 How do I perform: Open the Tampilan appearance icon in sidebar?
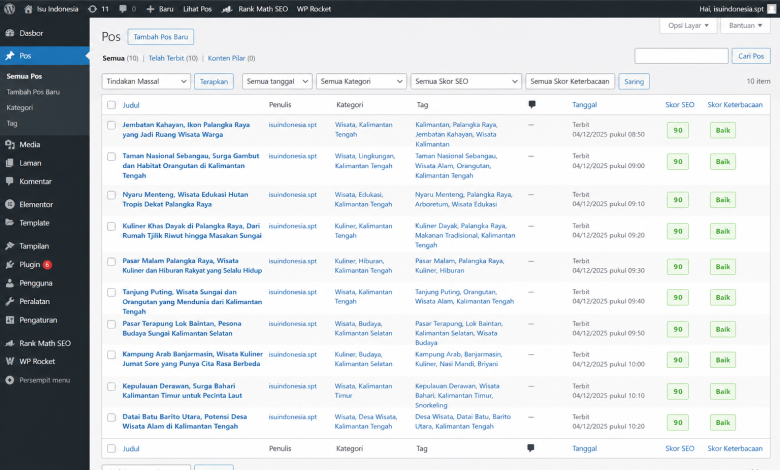click(9, 246)
